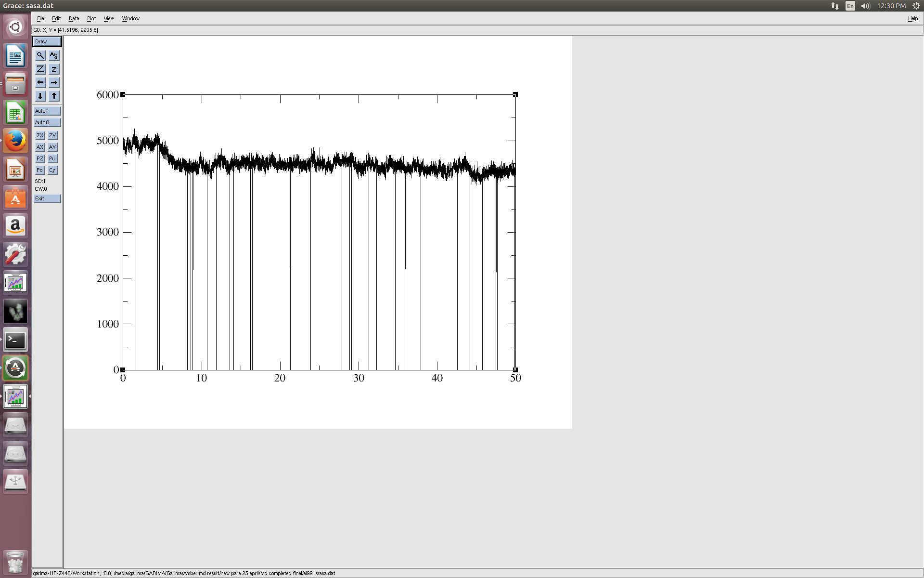The width and height of the screenshot is (924, 578).
Task: Click the AutoO button
Action: (47, 122)
